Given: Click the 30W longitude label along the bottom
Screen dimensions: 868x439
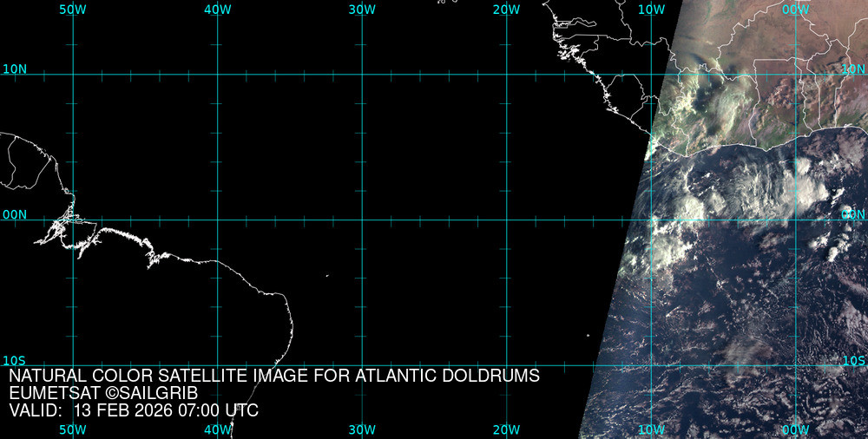Looking at the screenshot, I should tap(362, 429).
